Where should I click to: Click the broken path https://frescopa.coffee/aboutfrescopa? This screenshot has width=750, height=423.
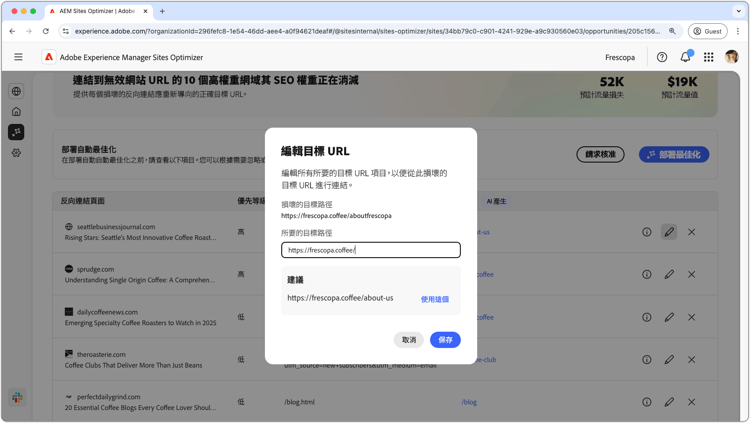point(336,216)
